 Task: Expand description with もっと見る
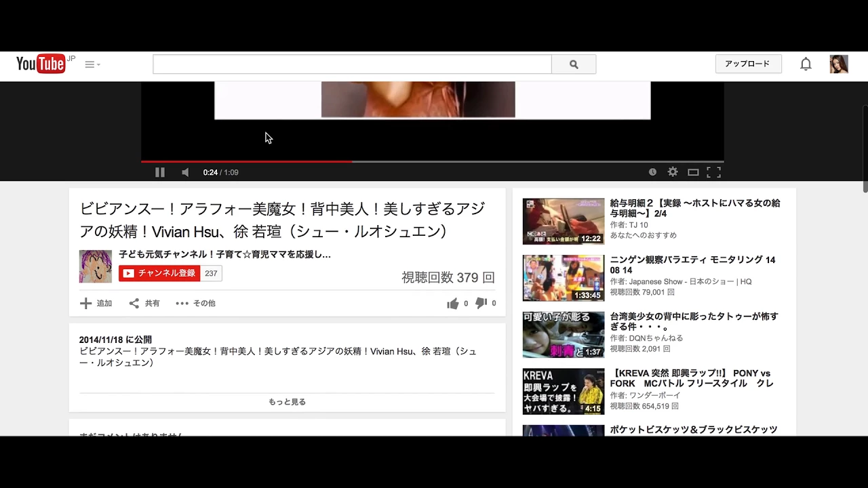tap(287, 402)
